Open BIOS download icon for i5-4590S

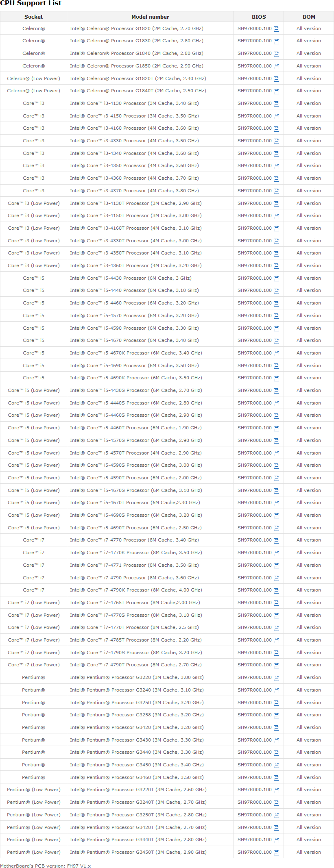click(277, 466)
